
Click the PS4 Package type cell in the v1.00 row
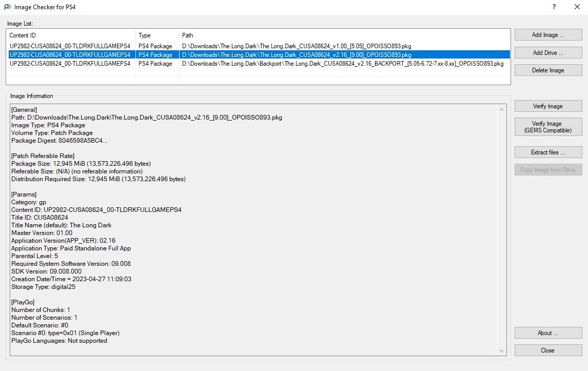pos(155,46)
